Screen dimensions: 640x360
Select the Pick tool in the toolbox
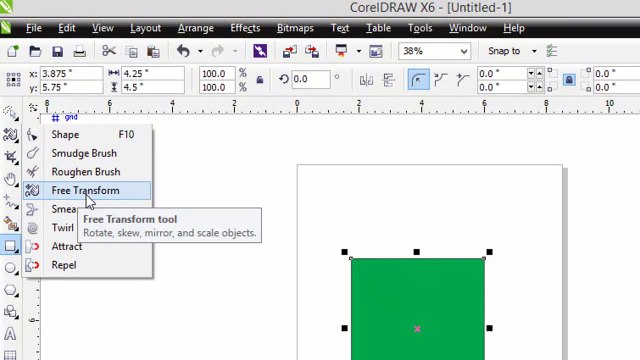pos(10,112)
